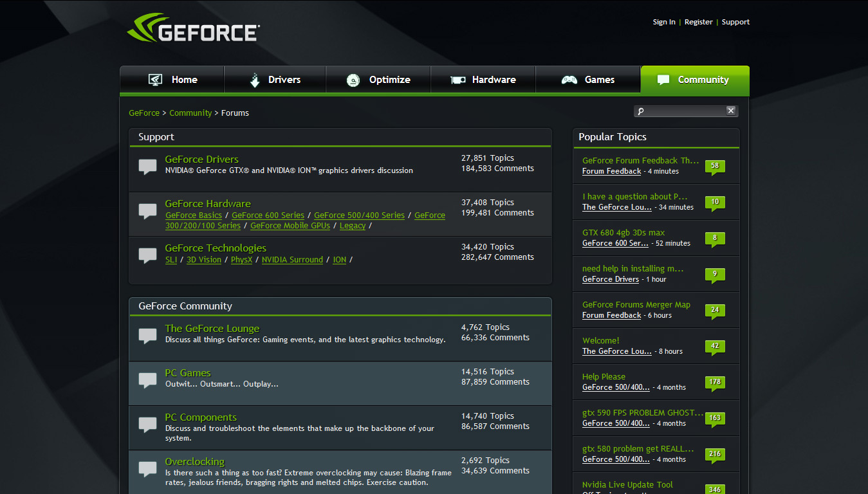Open the GeForce Mobile GPUs subforum
Screen dimensions: 868x494
pos(290,226)
